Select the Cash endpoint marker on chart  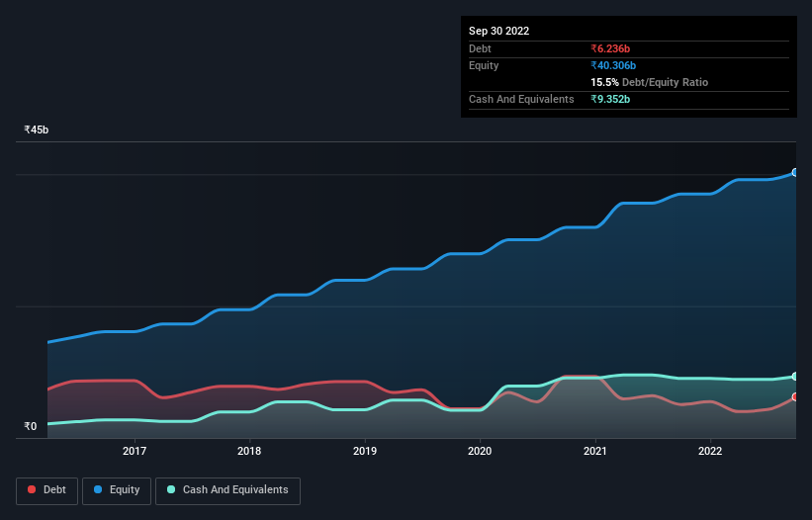coord(795,376)
